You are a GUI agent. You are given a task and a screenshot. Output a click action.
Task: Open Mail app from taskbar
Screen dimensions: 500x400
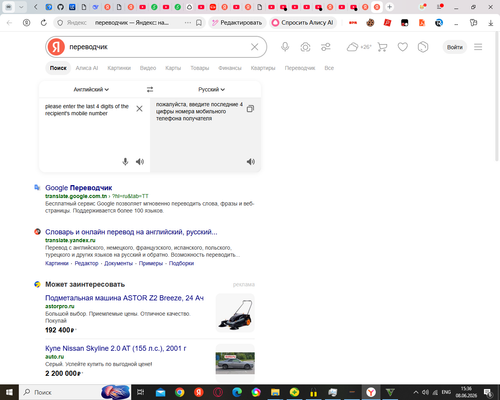160,392
